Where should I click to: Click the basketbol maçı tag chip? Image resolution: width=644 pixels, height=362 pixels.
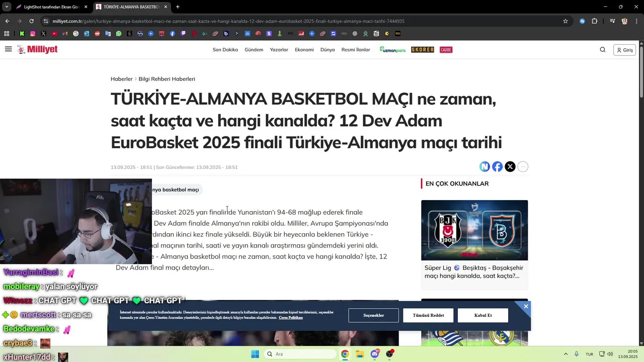pyautogui.click(x=176, y=190)
